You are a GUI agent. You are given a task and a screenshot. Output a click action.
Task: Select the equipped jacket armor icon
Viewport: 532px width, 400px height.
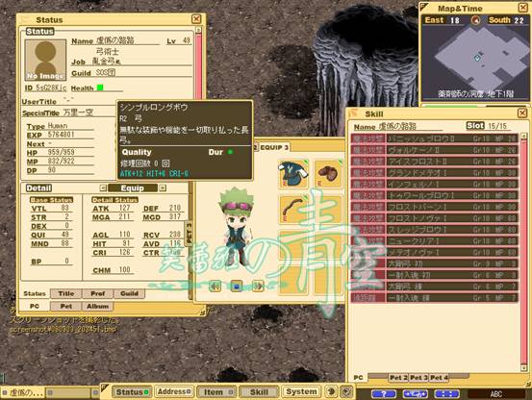coord(293,174)
